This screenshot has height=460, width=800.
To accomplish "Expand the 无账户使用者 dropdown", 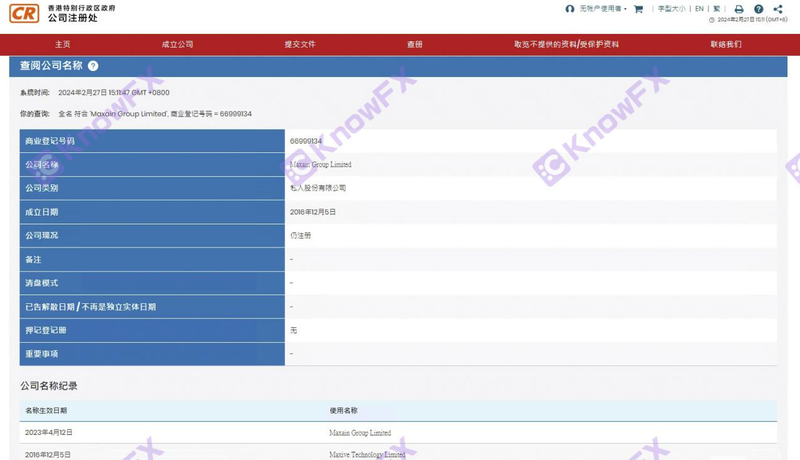I will pyautogui.click(x=603, y=9).
